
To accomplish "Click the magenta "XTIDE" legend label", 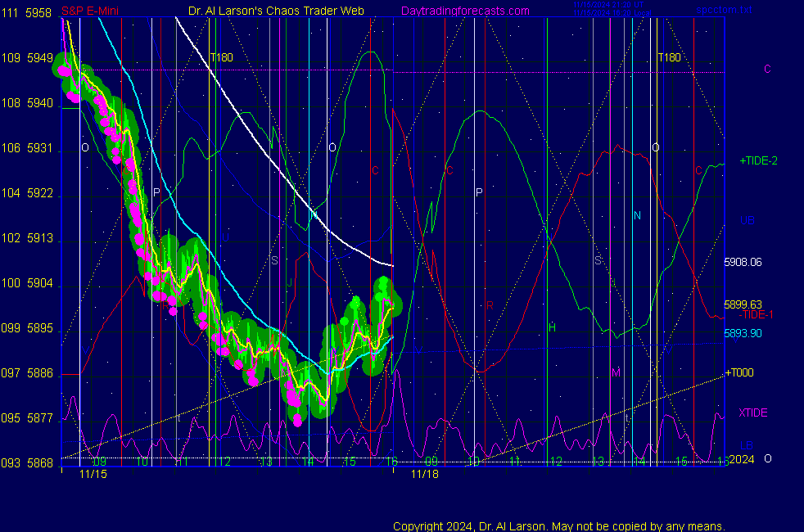I will point(752,413).
